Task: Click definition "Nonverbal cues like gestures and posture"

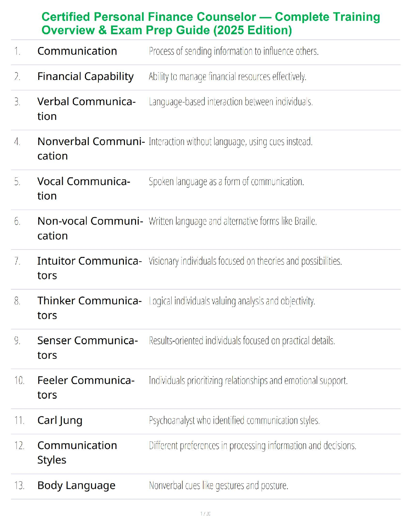Action: tap(219, 486)
